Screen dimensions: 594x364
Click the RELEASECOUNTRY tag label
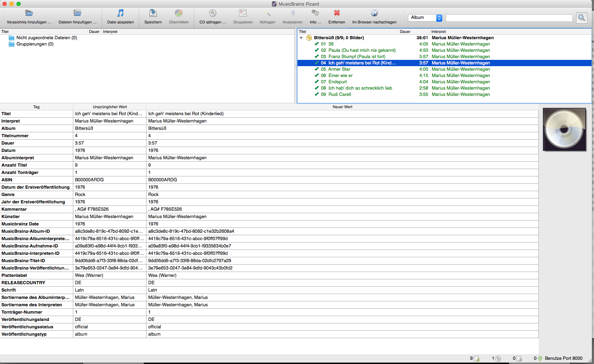point(23,282)
